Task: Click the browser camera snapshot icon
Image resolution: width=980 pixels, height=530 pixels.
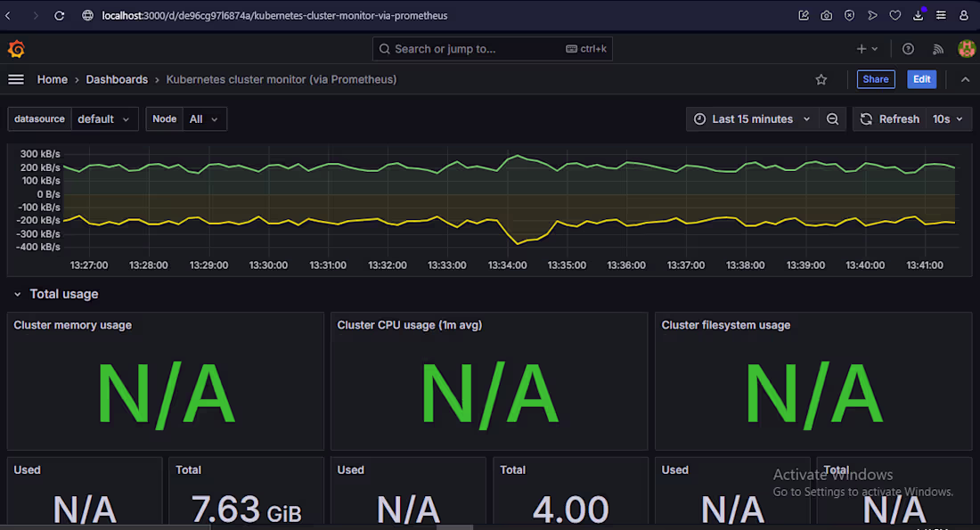Action: coord(826,16)
